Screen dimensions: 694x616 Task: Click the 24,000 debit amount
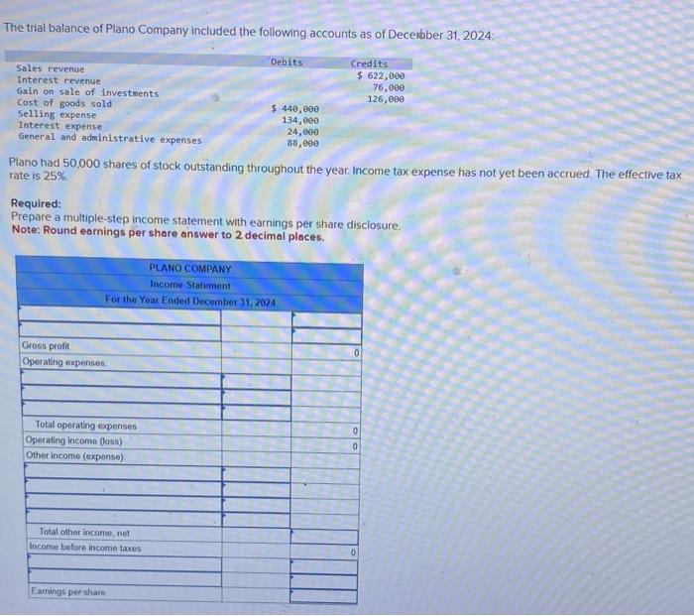(x=303, y=132)
